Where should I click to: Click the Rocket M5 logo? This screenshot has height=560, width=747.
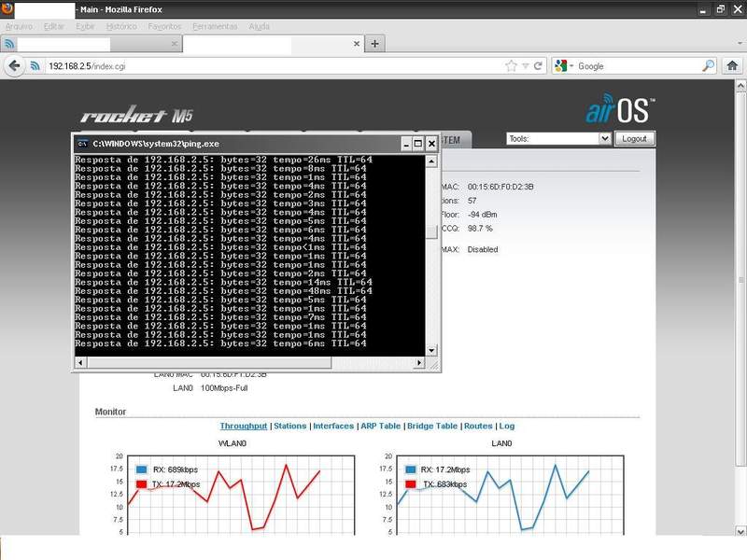[x=136, y=115]
